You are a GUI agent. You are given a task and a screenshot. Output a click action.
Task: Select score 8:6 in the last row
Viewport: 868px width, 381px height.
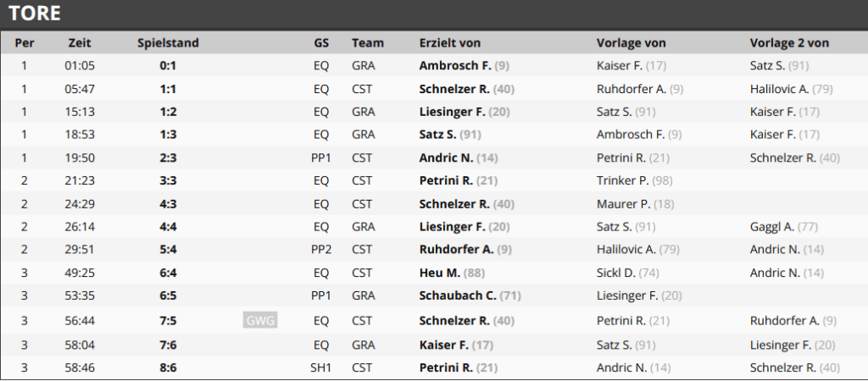coord(168,367)
